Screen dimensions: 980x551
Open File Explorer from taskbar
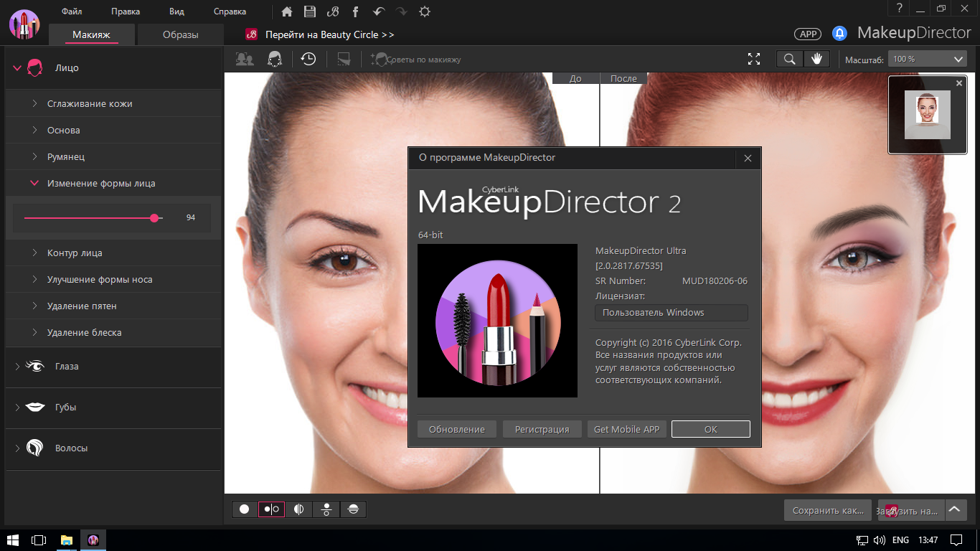point(66,539)
